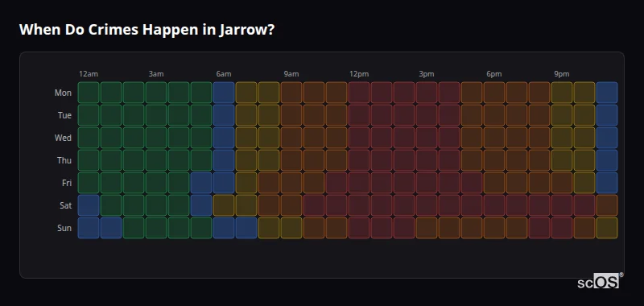Select the Friday 5am blue cell
The width and height of the screenshot is (644, 306).
pos(201,183)
